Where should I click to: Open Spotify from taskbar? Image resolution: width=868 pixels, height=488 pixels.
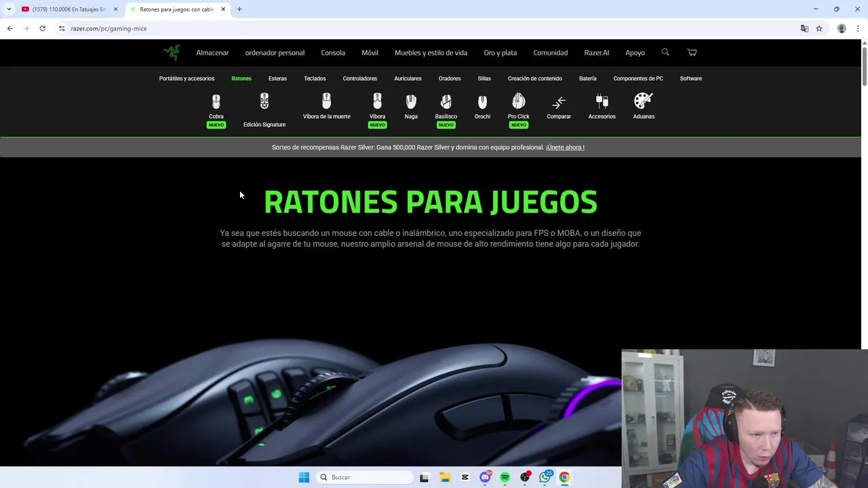(x=505, y=477)
